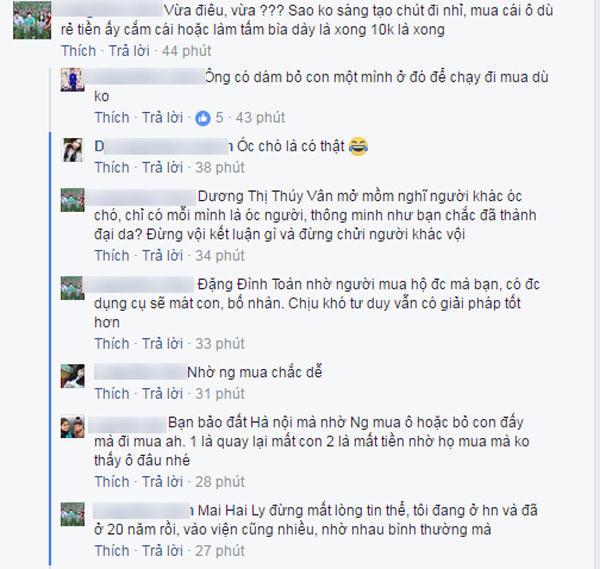Click the blue like reaction icon

click(x=203, y=118)
